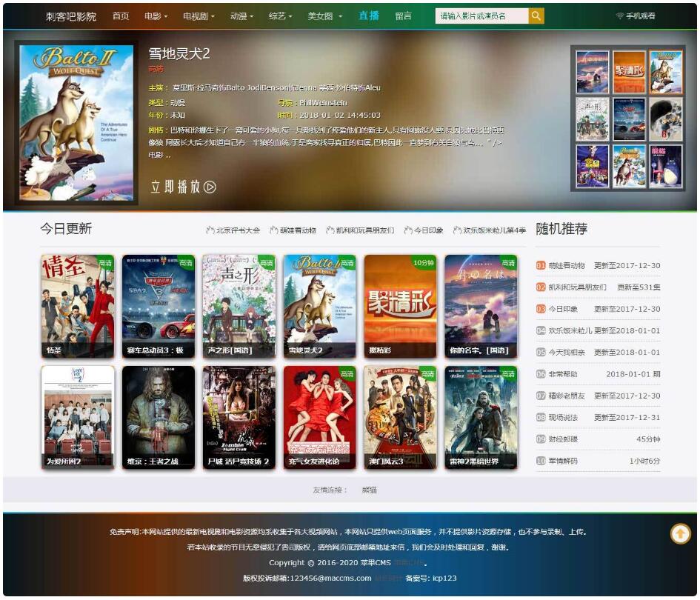
Task: Expand the 电视剧 dropdown
Action: click(x=197, y=15)
